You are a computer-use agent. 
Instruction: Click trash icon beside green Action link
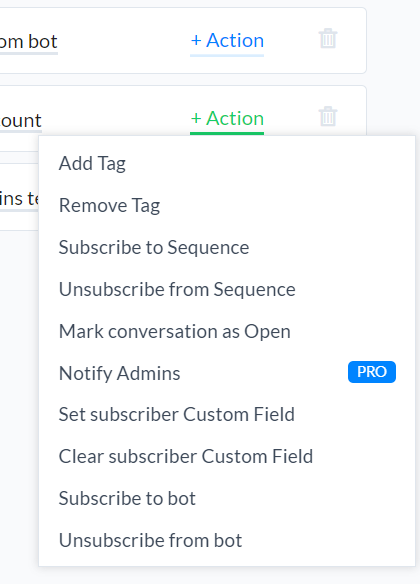pos(328,116)
